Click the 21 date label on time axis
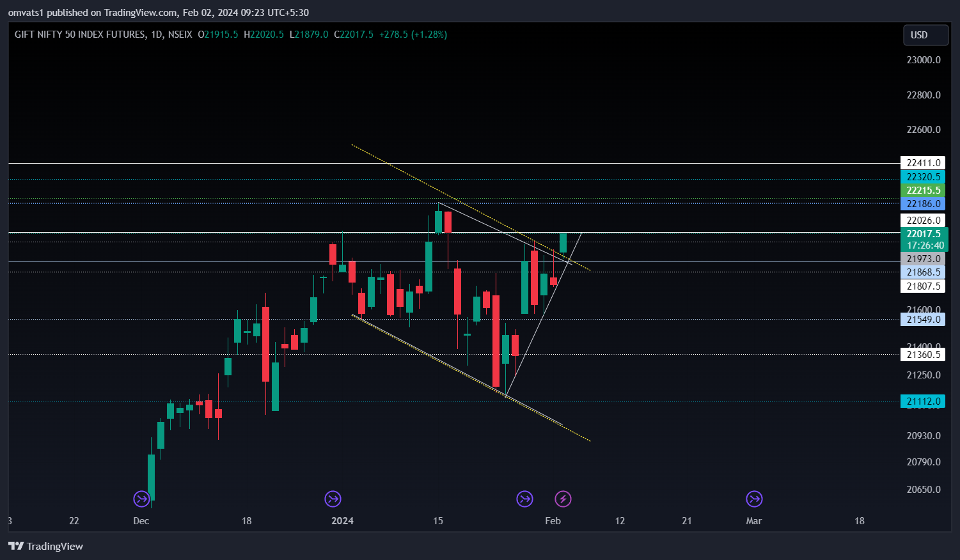Screen dimensions: 960x560 [687, 521]
